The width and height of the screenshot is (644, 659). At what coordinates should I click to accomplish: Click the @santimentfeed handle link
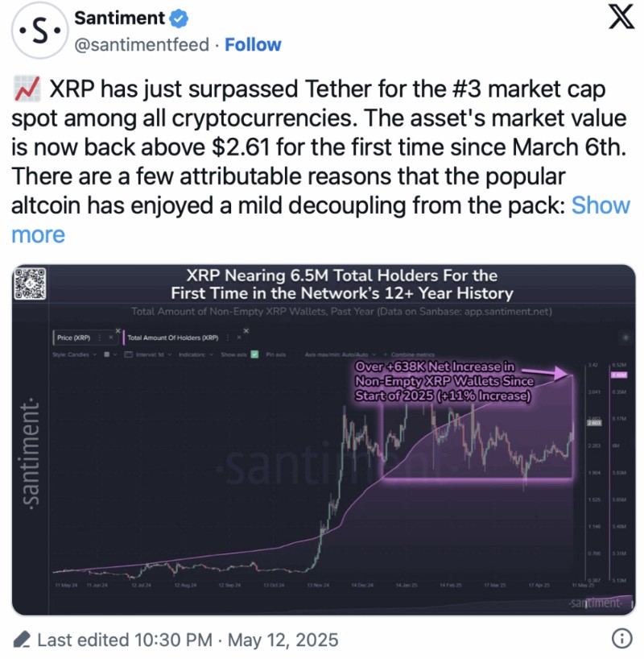pyautogui.click(x=142, y=45)
